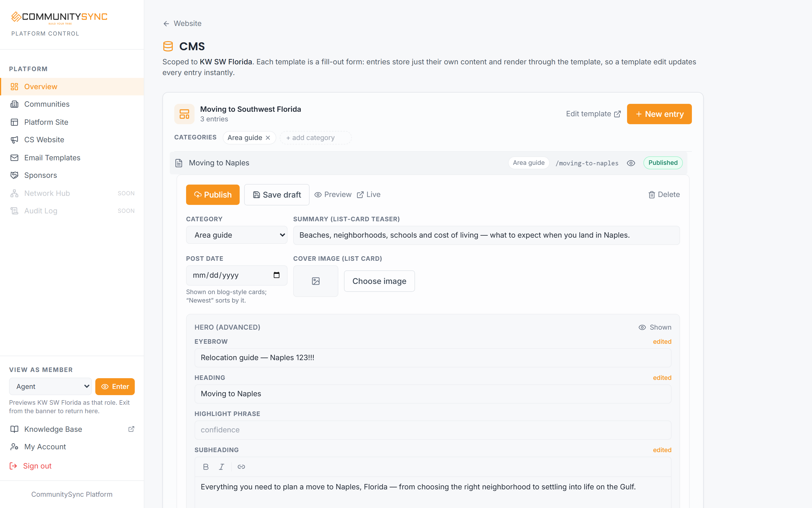Click the Published status badge
The image size is (812, 508).
663,163
